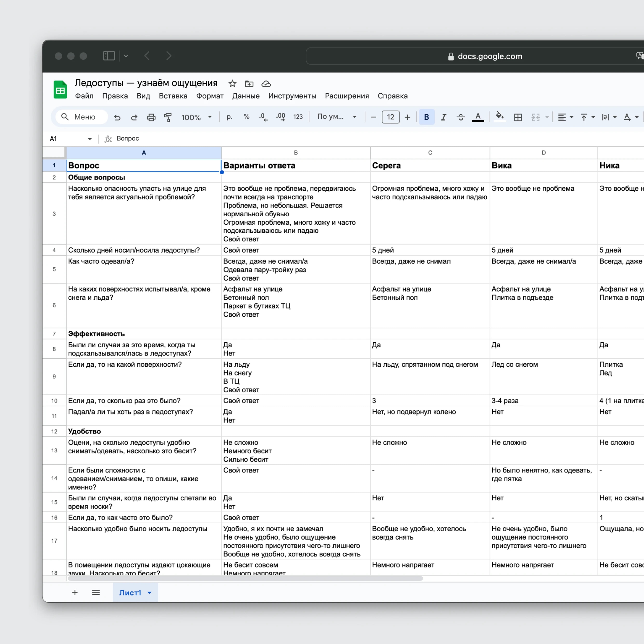The width and height of the screenshot is (644, 644).
Task: Open the font family dropdown
Action: pyautogui.click(x=337, y=117)
